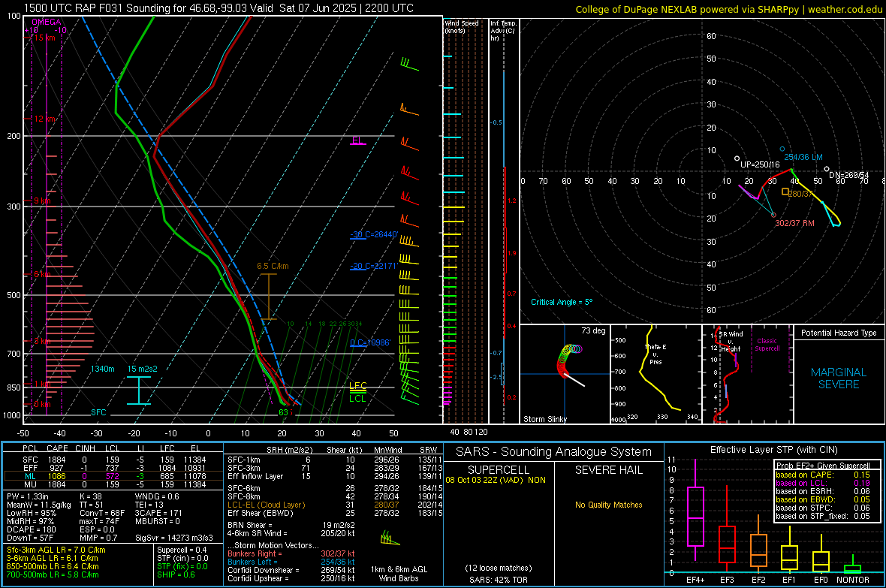Click the SARS: 42% TOR text
The height and width of the screenshot is (588, 886).
[499, 580]
